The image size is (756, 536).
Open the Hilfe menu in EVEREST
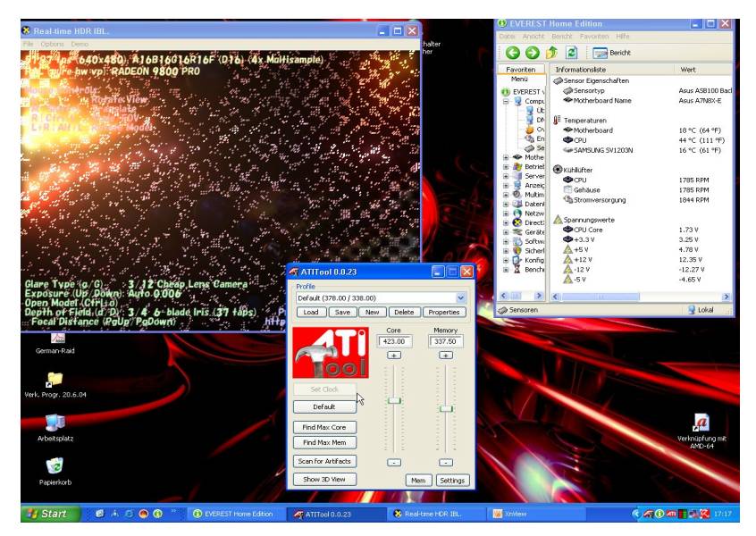point(623,36)
